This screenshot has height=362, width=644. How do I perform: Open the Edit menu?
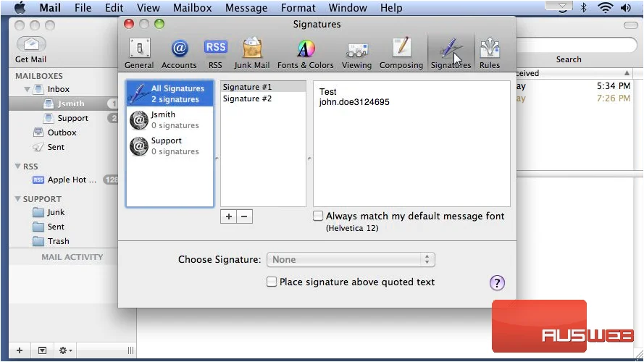(x=114, y=8)
